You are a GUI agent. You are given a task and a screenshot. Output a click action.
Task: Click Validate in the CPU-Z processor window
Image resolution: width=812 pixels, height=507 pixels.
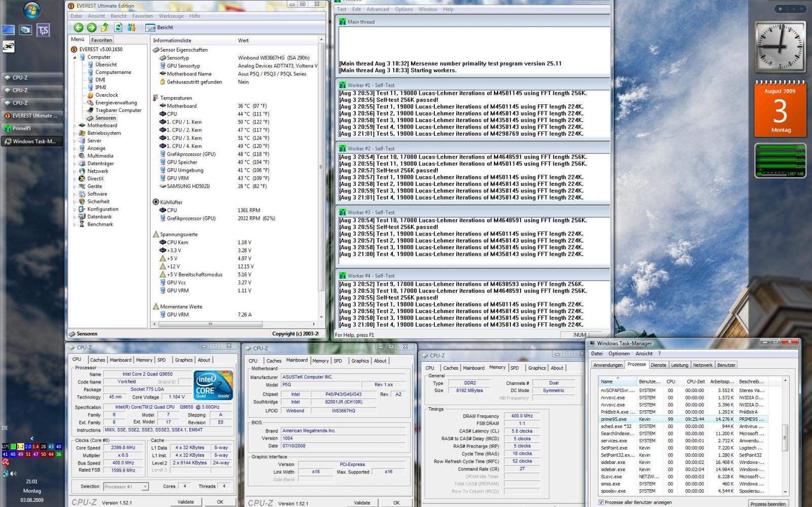pos(186,502)
